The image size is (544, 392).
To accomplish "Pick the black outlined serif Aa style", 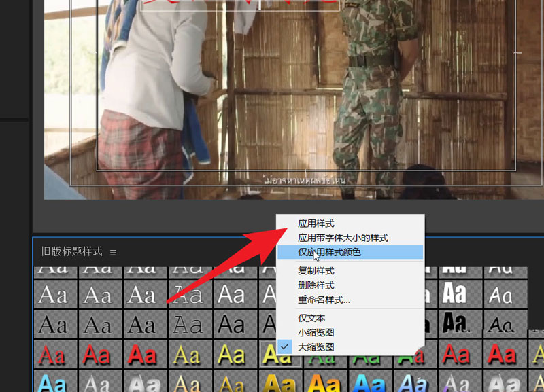I will point(190,325).
